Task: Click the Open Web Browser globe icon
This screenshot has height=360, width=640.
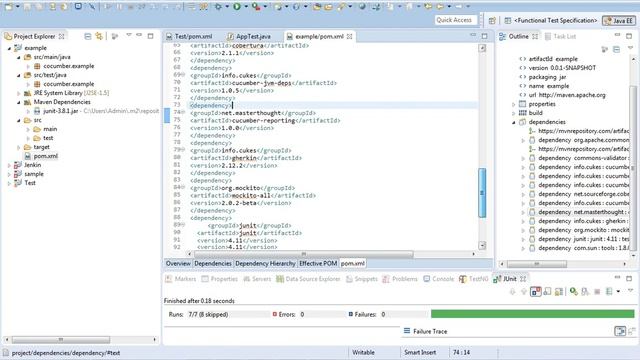Action: click(x=362, y=6)
